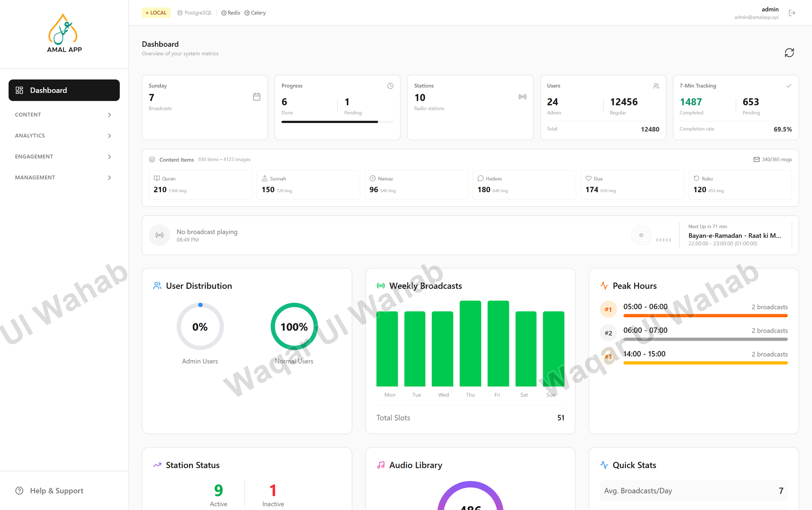
Task: Expand the Engagement sidebar section
Action: pyautogui.click(x=63, y=157)
